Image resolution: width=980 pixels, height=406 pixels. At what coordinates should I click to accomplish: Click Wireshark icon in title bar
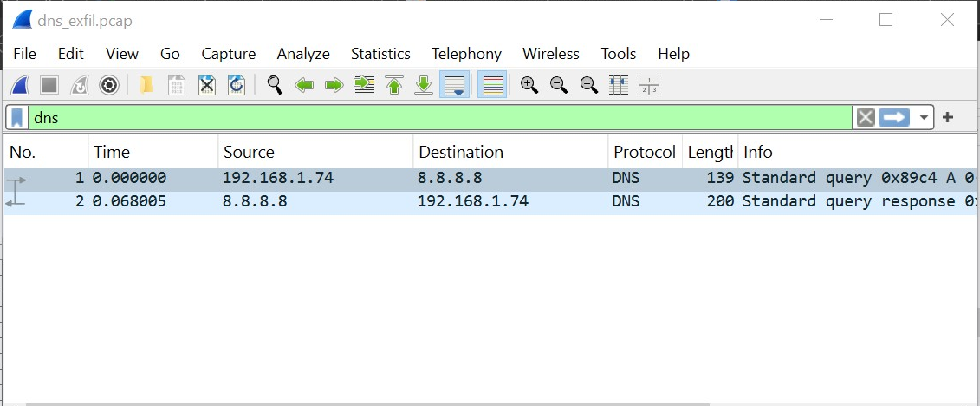[x=22, y=21]
